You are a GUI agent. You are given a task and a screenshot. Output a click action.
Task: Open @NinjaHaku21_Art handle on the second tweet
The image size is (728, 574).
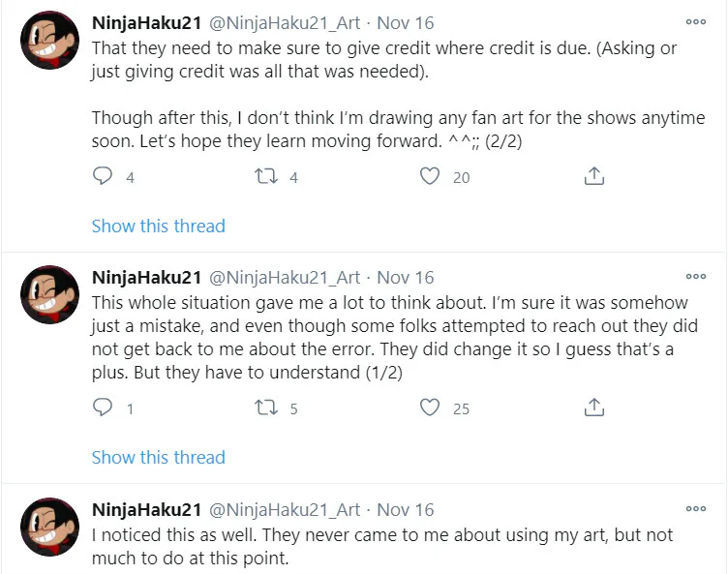click(x=285, y=278)
